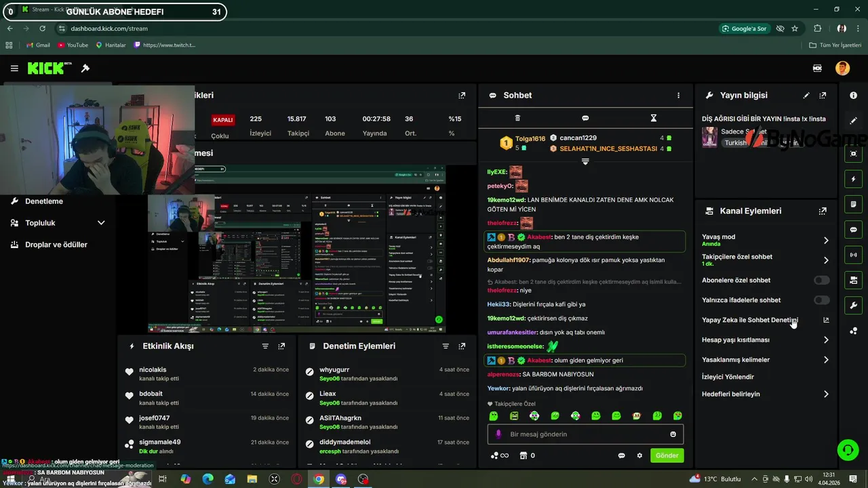Image resolution: width=868 pixels, height=488 pixels.
Task: Open the emoji picker in message box
Action: click(x=673, y=434)
